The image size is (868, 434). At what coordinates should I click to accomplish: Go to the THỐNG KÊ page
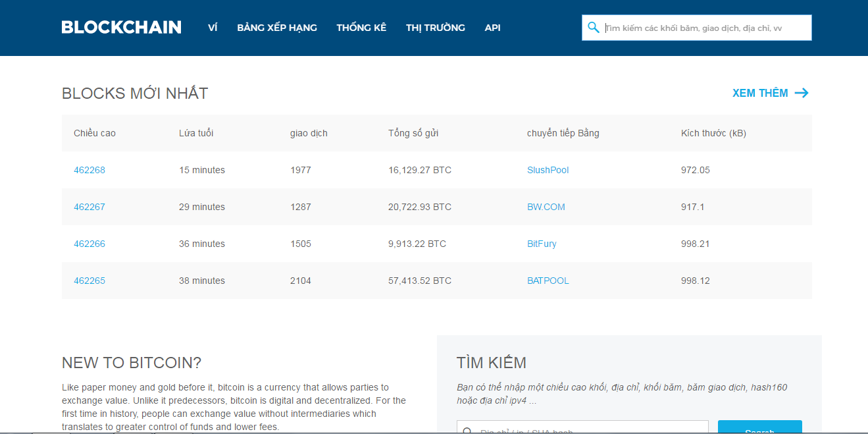(361, 28)
